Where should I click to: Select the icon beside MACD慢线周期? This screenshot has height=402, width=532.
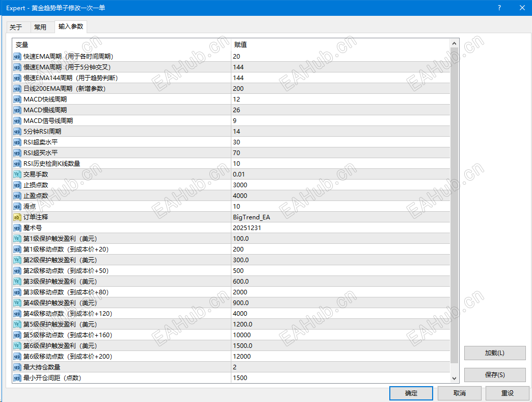pos(17,110)
